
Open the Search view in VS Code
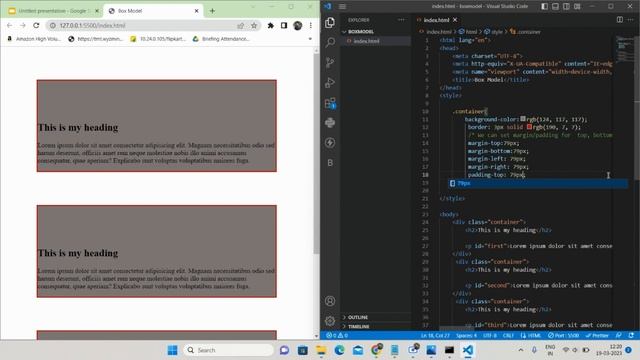pos(330,42)
